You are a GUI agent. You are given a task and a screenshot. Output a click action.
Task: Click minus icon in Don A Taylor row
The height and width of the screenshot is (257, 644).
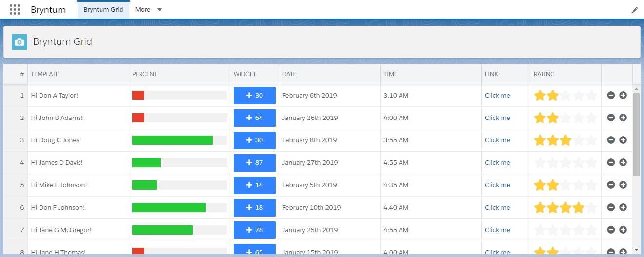coord(611,96)
